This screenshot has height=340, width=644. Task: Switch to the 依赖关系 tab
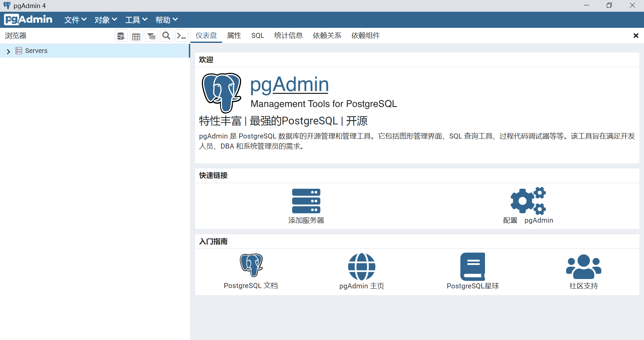pos(327,36)
